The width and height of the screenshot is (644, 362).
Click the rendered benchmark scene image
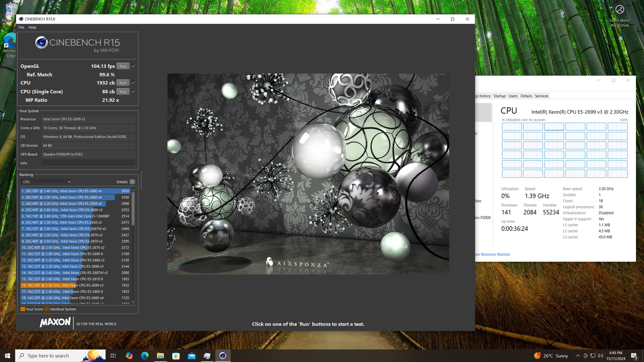(x=308, y=174)
